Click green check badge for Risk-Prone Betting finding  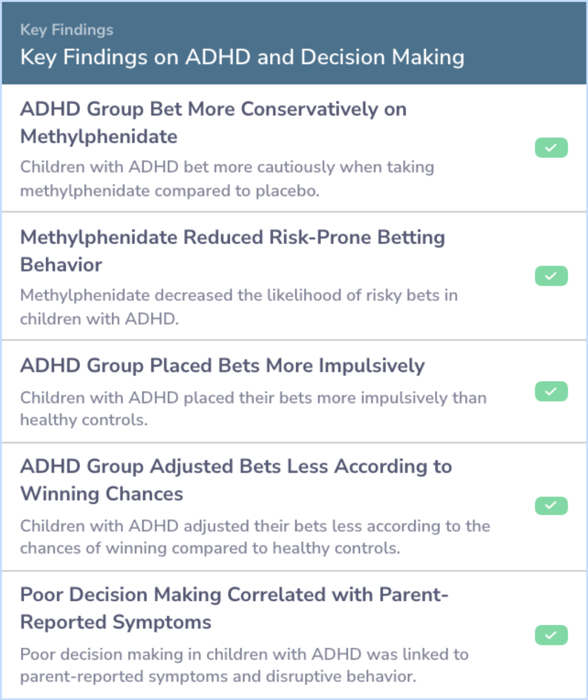coord(551,276)
